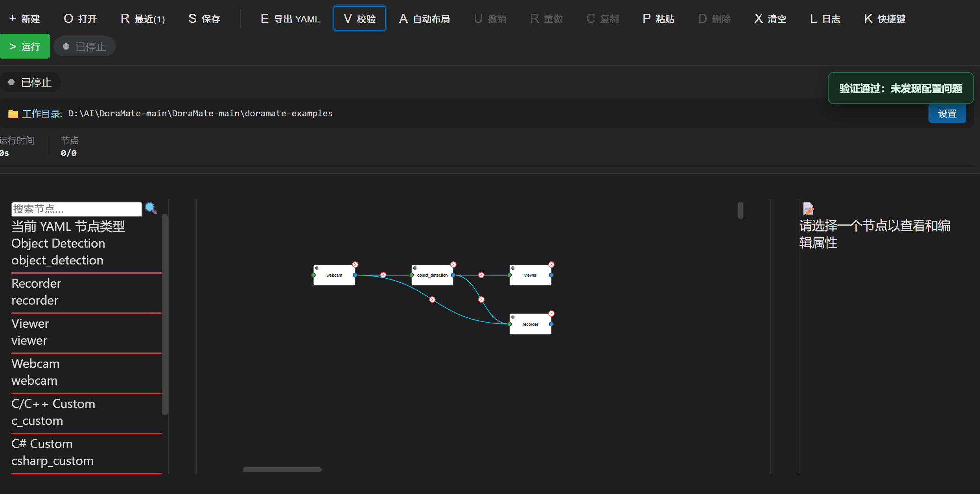The height and width of the screenshot is (494, 980).
Task: Select the Recorder node type in list
Action: [x=36, y=292]
